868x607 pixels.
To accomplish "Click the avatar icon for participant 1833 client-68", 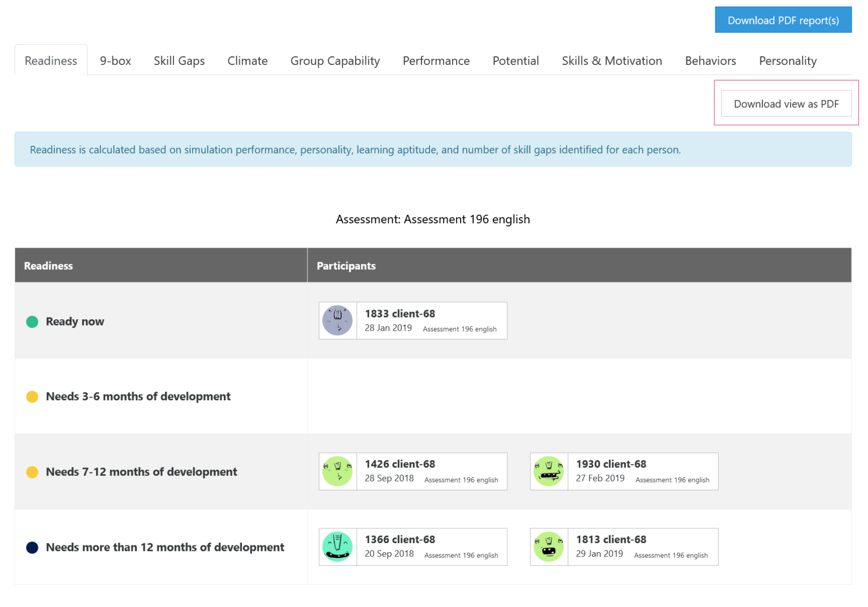I will tap(337, 320).
